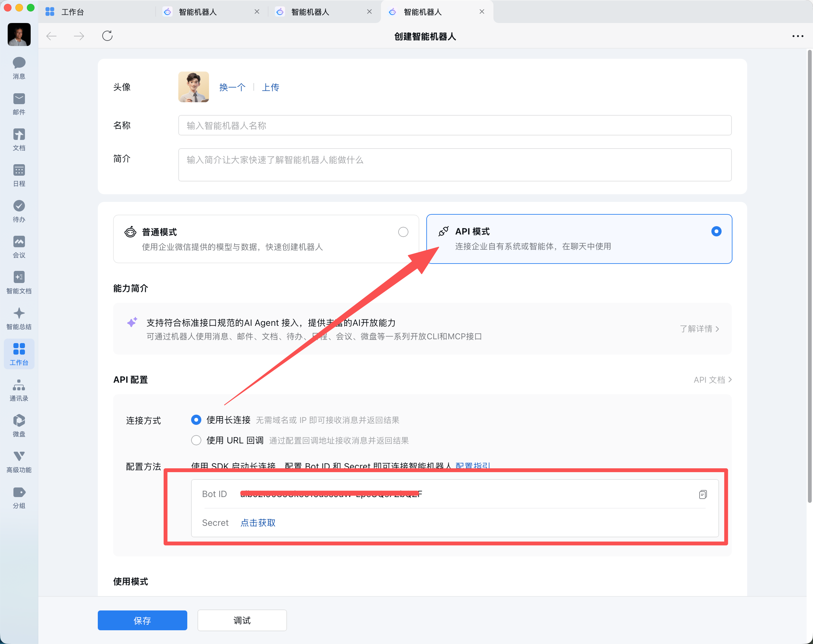The image size is (813, 644).
Task: Click 点击获取 to get Secret
Action: (258, 523)
